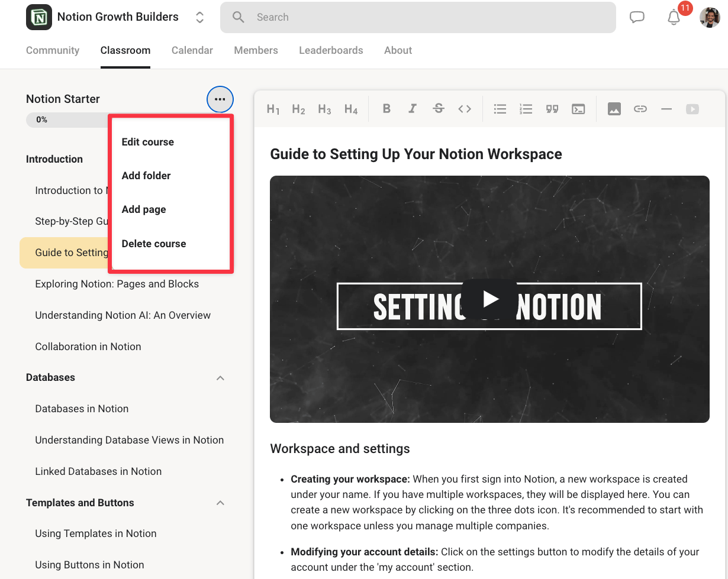Play the Setting Up Notion video
The height and width of the screenshot is (579, 728).
coord(489,299)
